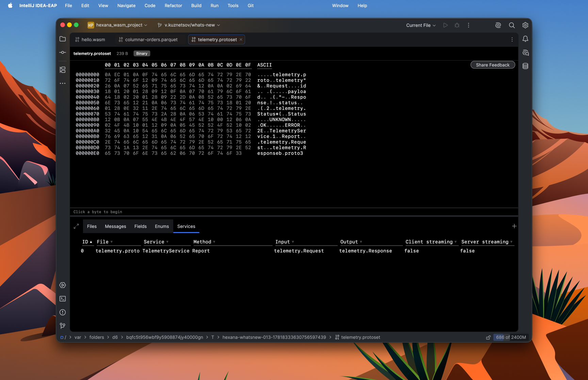Open Search Everywhere magnifier icon
The image size is (588, 380).
[512, 25]
